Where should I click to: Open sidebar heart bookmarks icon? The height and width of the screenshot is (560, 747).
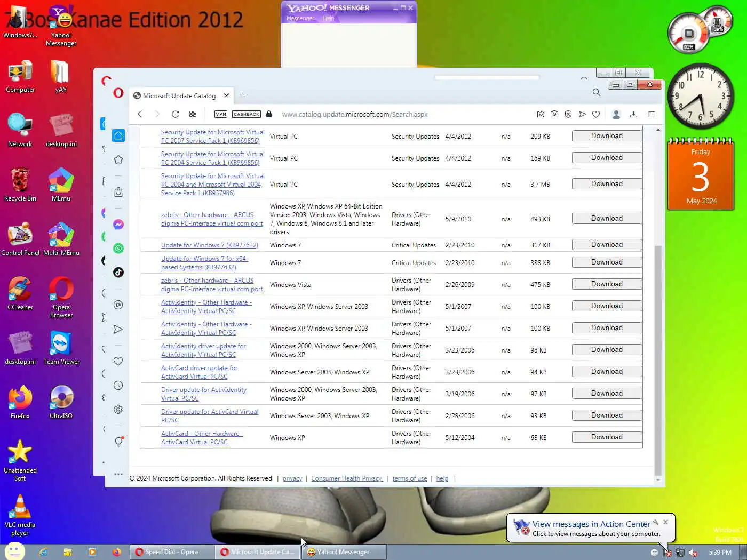click(x=118, y=361)
